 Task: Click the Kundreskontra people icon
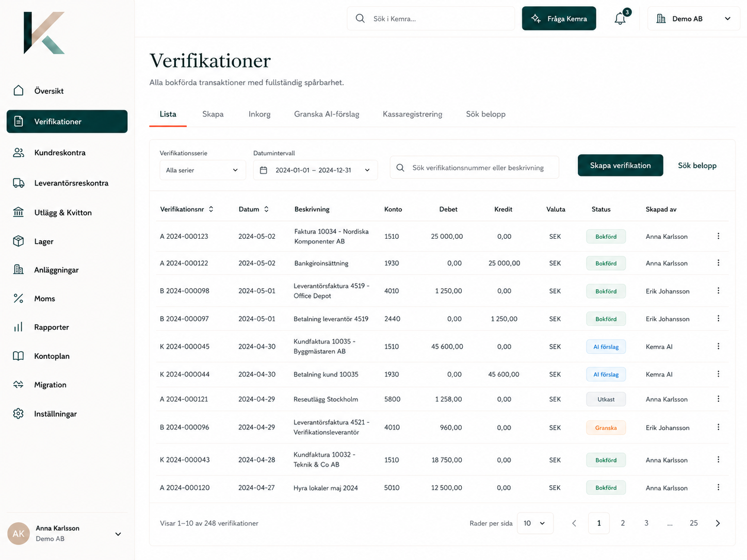pyautogui.click(x=19, y=153)
